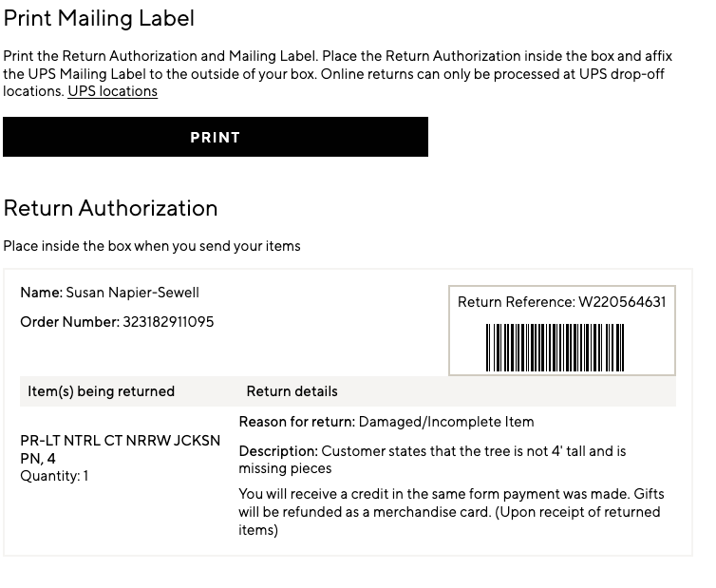Click the description about tree missing pieces

473,452
